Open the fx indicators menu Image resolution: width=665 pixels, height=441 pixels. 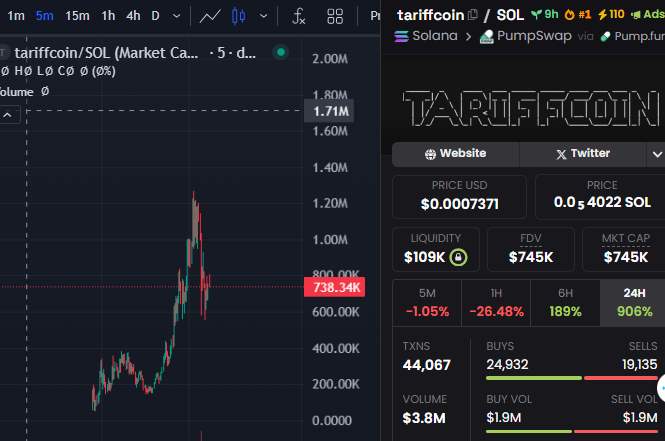[x=299, y=17]
